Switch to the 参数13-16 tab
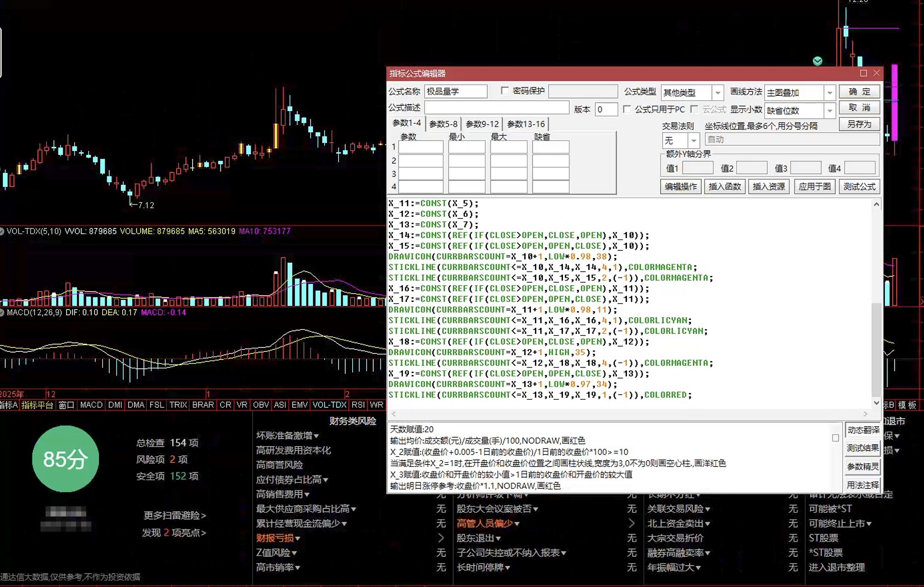 [x=526, y=124]
